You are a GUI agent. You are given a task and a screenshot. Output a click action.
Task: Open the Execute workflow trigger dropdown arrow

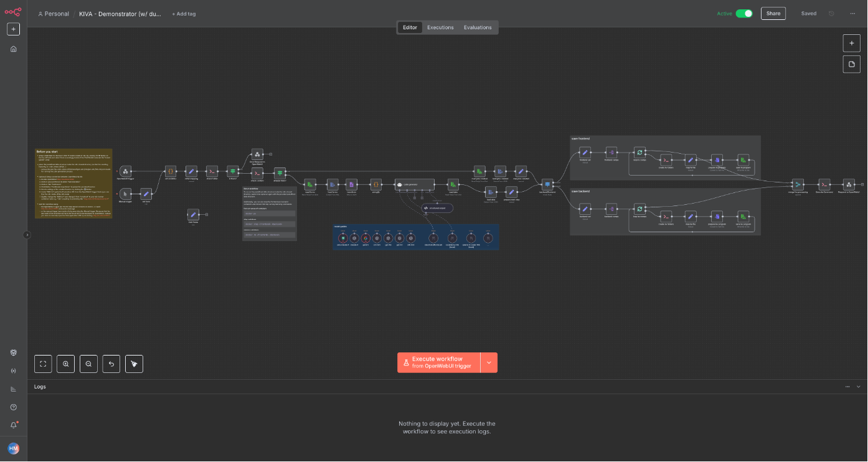pyautogui.click(x=489, y=362)
